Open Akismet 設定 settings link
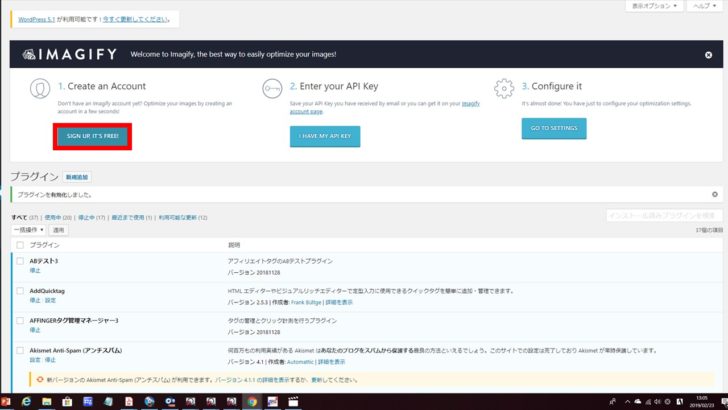The image size is (728, 410). tap(35, 360)
